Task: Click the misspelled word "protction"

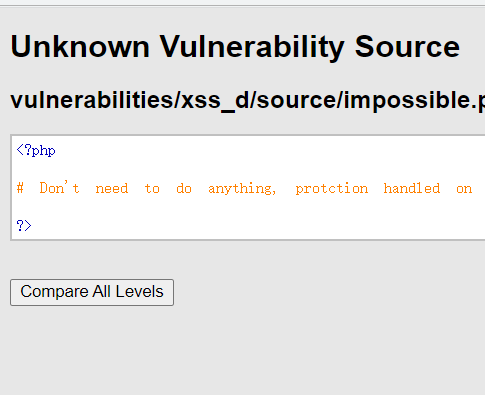Action: click(332, 189)
